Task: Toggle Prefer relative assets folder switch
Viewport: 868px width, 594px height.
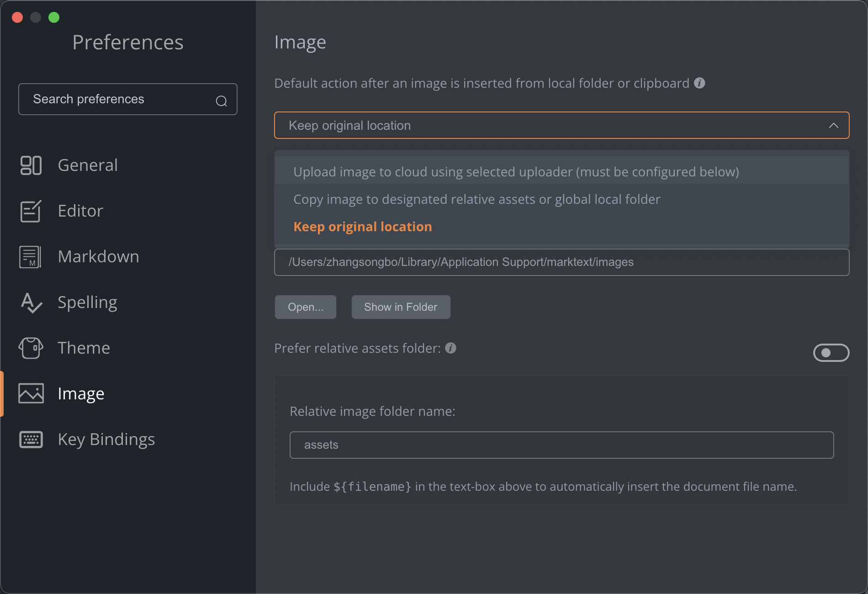Action: pos(831,353)
